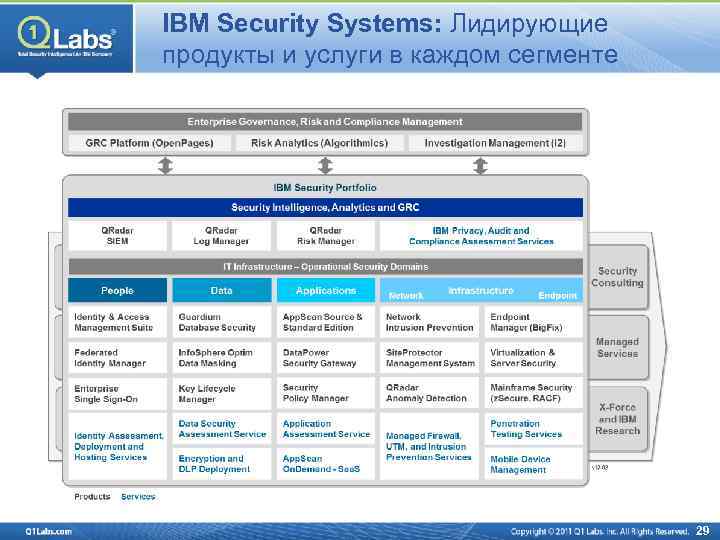The image size is (720, 540).
Task: Click the X-Force and IBM Research panel
Action: (618, 419)
